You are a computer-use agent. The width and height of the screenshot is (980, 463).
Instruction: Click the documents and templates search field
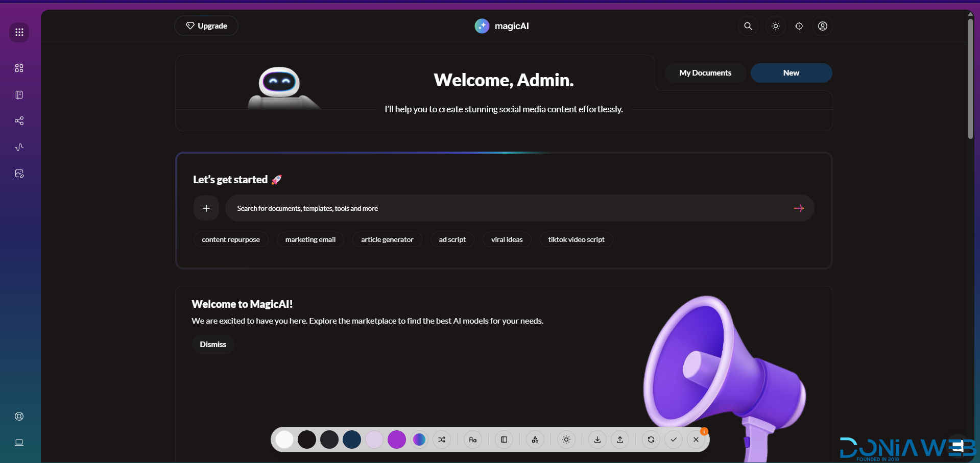pyautogui.click(x=506, y=208)
